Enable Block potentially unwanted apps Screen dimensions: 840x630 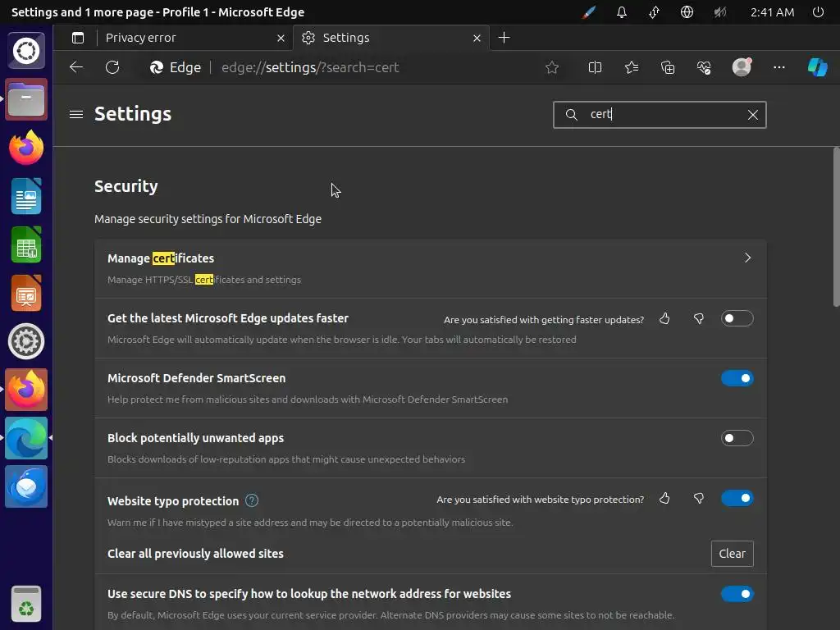[x=737, y=438]
